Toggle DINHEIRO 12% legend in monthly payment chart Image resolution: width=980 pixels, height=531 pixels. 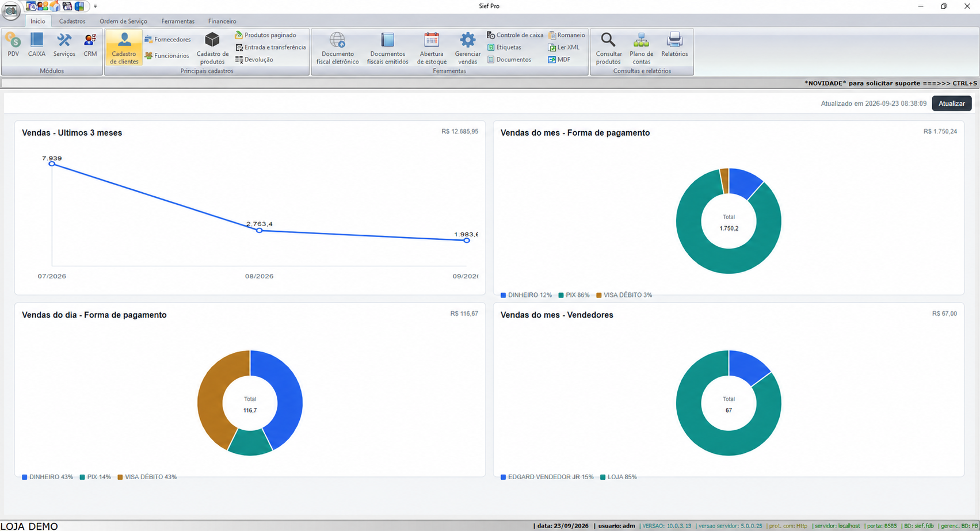(x=526, y=295)
